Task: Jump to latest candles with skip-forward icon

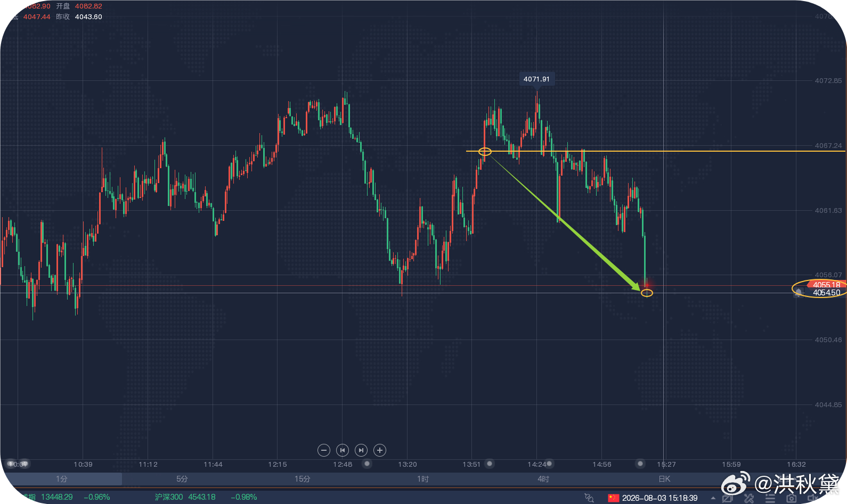Action: pos(361,450)
